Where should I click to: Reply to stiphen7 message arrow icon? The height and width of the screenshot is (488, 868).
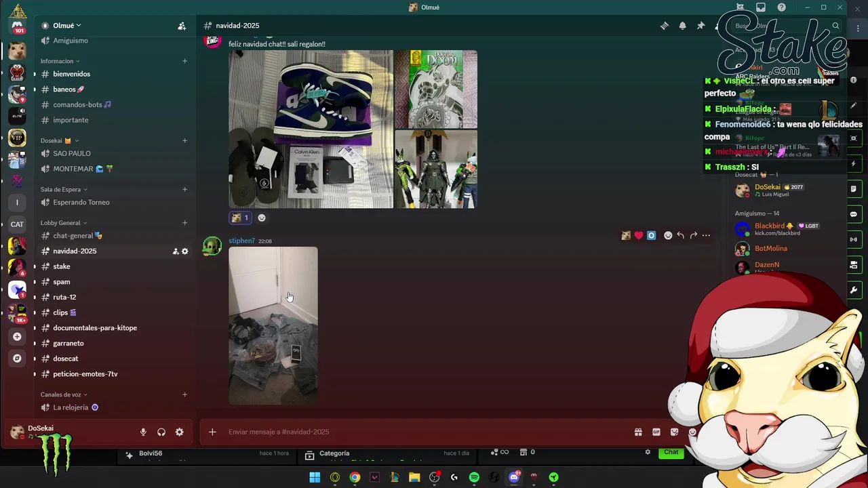point(680,235)
